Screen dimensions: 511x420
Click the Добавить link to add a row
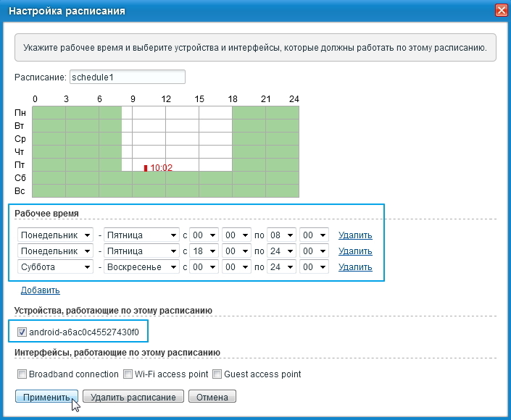[40, 290]
